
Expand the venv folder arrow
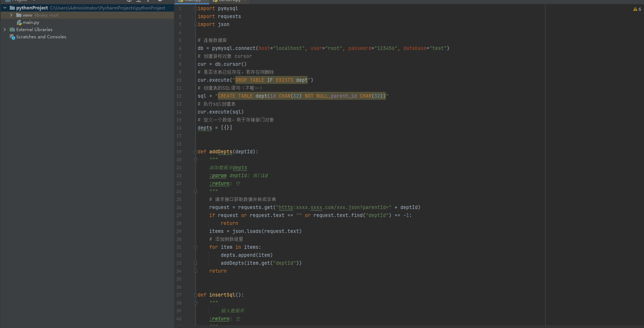pyautogui.click(x=11, y=15)
